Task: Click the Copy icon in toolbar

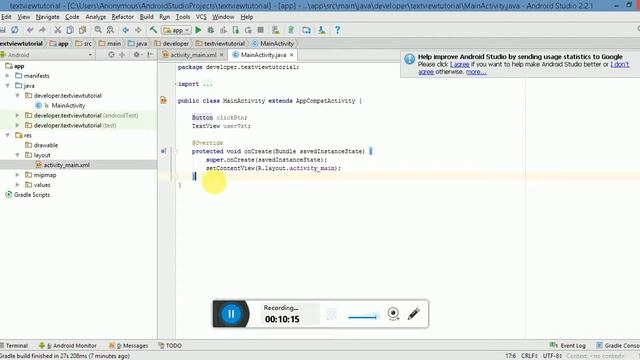Action: [x=70, y=30]
